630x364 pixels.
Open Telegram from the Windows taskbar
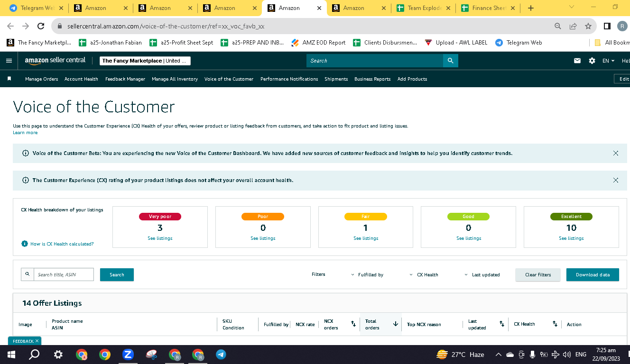pos(221,355)
